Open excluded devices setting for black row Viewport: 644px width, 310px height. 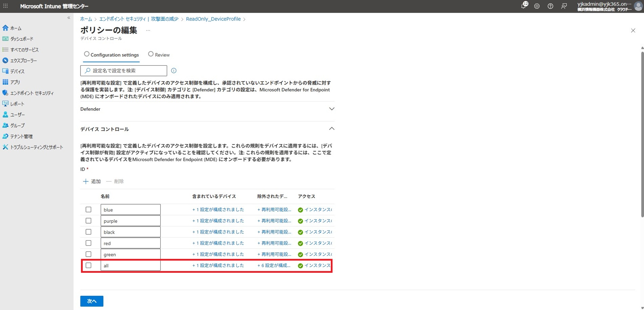pyautogui.click(x=274, y=232)
